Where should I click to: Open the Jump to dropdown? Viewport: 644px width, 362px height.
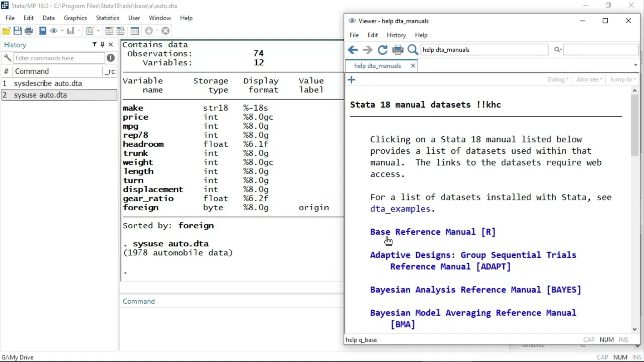[x=623, y=79]
